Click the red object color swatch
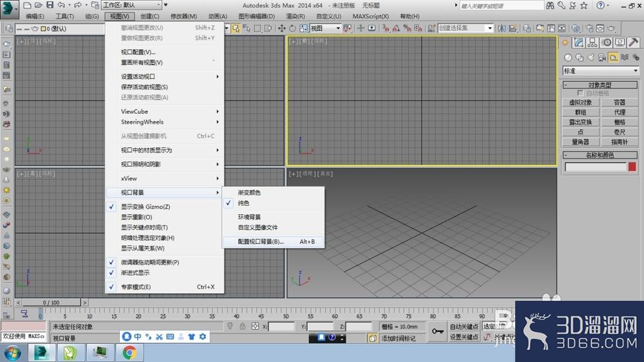 (632, 166)
